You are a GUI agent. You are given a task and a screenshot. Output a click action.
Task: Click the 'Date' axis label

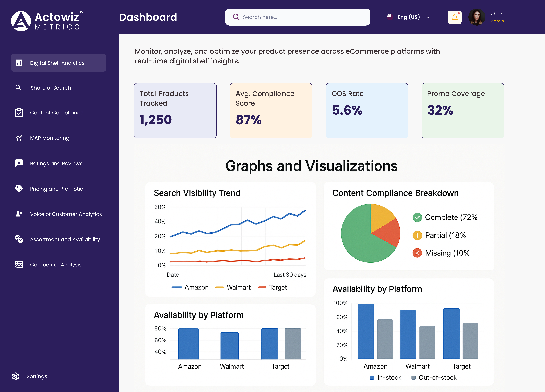click(173, 275)
